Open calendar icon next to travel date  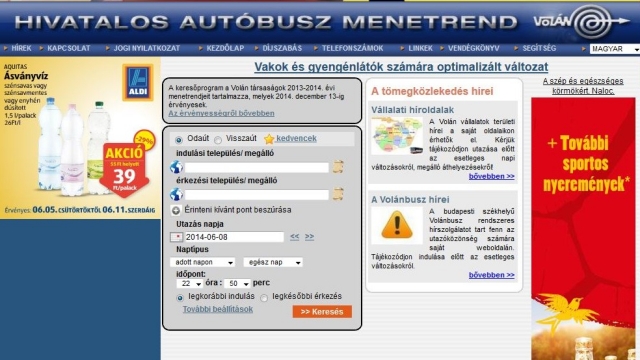click(176, 237)
